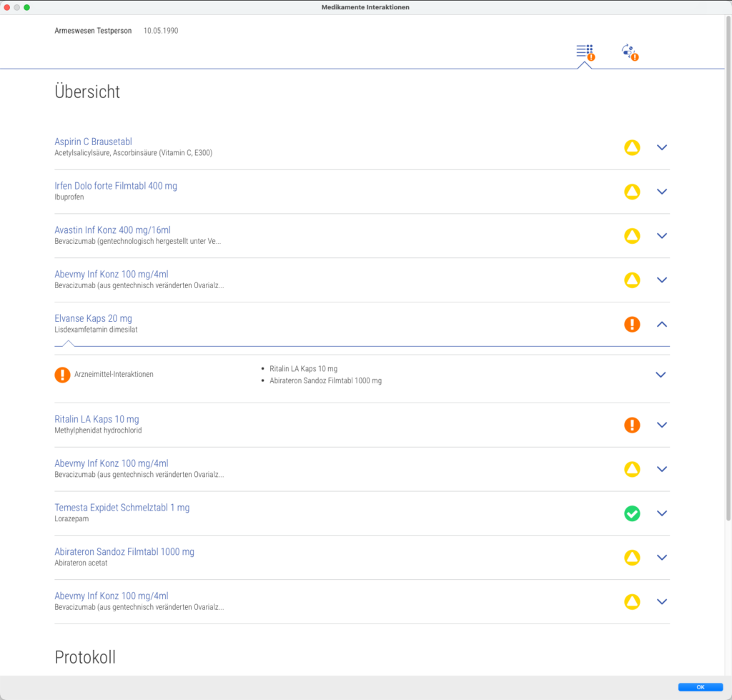Click green checkmark icon for Temesta Expidet
The width and height of the screenshot is (732, 700).
pos(632,513)
